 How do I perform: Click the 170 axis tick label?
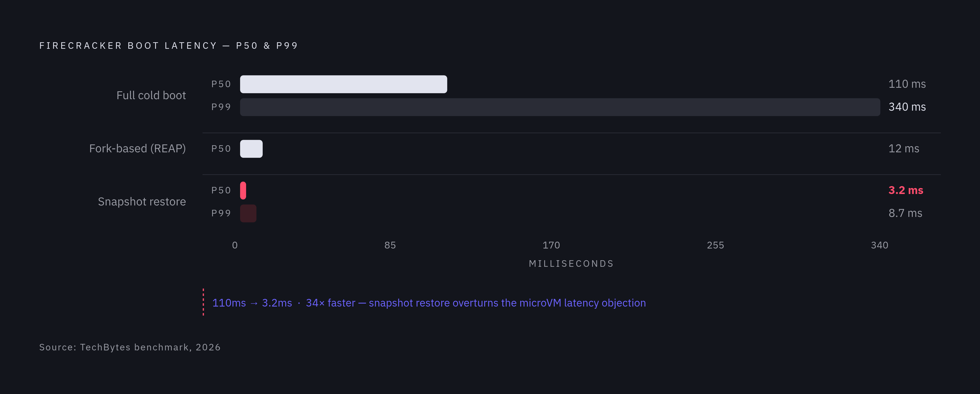point(551,245)
